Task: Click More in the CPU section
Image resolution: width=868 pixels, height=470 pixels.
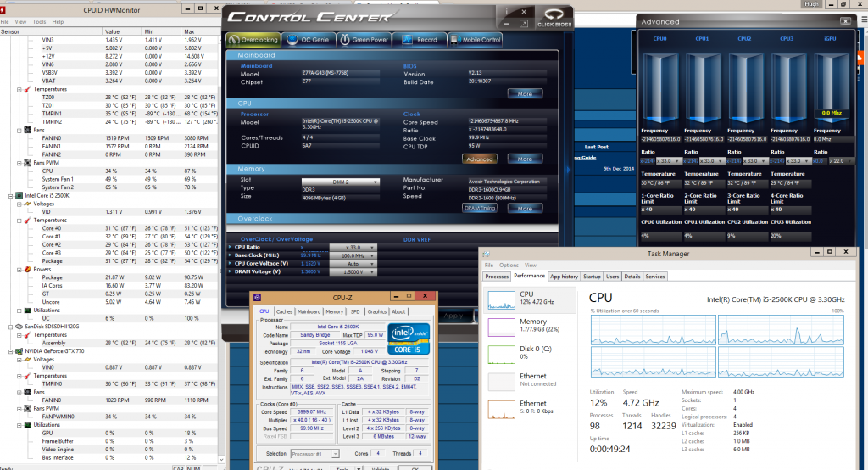Action: (525, 159)
